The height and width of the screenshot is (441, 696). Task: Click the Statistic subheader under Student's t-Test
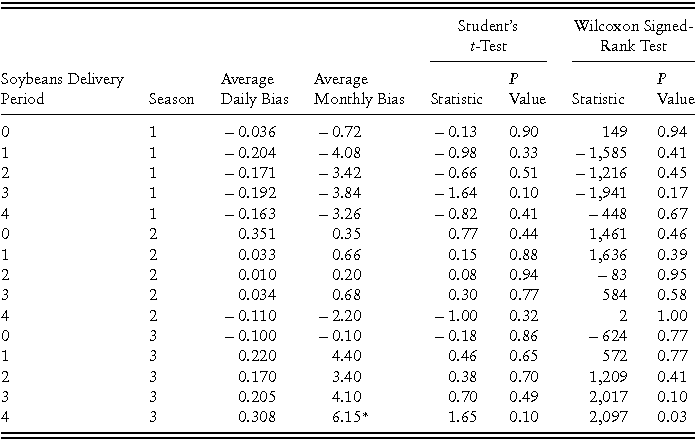(x=456, y=99)
